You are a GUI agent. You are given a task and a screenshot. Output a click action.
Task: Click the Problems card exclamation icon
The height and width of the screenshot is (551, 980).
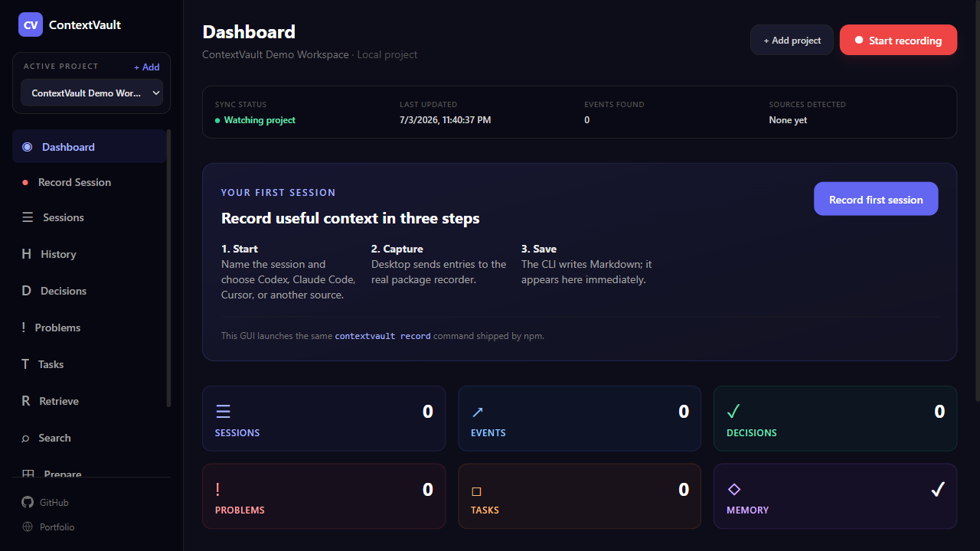217,489
